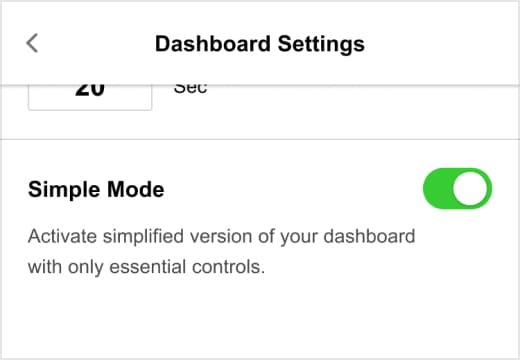Click the word 'Settings' in the title
The height and width of the screenshot is (360, 520).
(321, 45)
